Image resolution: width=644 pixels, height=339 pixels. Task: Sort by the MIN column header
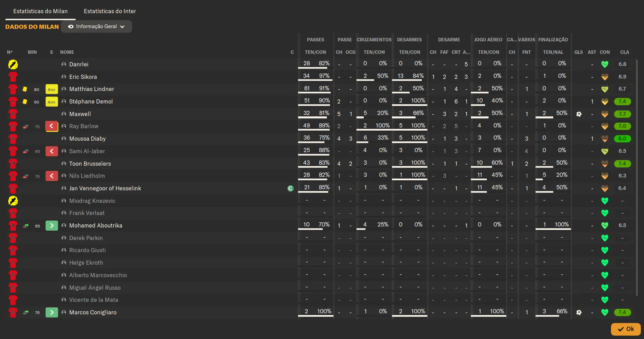click(x=32, y=52)
